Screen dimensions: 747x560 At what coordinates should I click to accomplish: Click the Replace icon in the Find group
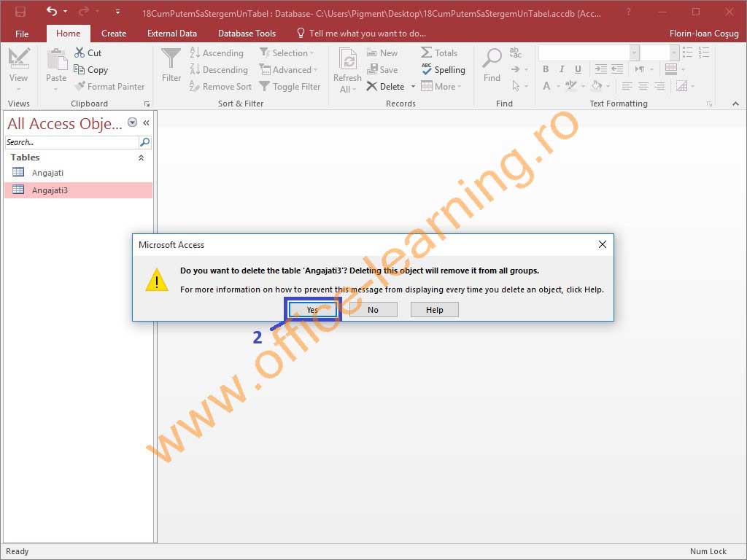(515, 52)
